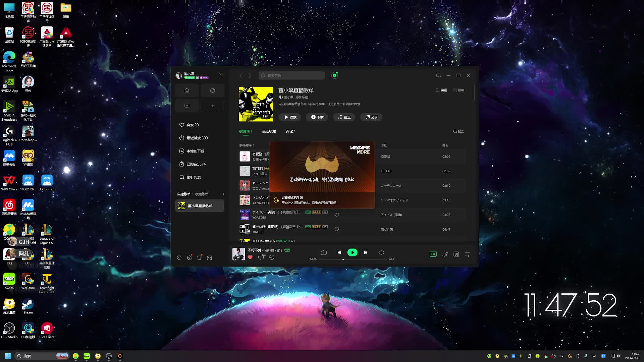Click the 投稿 submit button
Viewport: 644px width, 362px height.
point(459,90)
